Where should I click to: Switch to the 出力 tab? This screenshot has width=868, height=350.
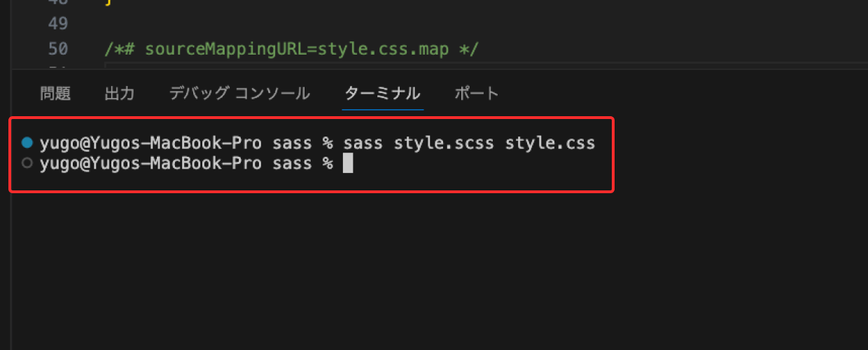coord(119,93)
